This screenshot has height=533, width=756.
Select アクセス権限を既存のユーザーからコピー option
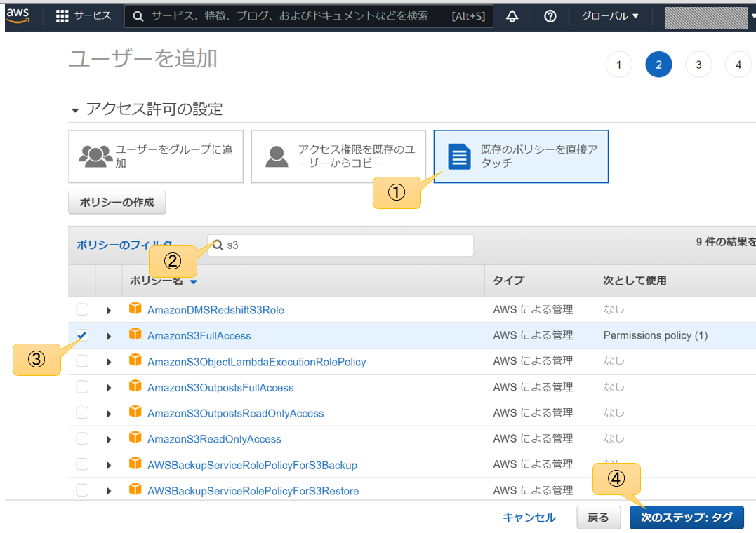[338, 156]
